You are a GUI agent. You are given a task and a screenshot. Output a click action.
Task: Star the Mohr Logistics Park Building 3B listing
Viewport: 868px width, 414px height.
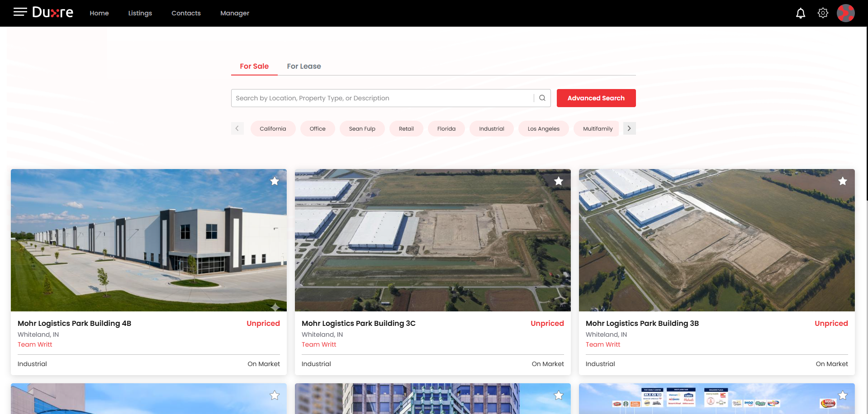(842, 181)
